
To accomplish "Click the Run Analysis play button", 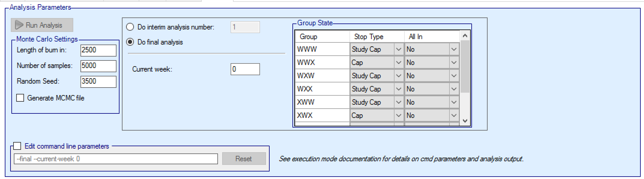I will 42,25.
